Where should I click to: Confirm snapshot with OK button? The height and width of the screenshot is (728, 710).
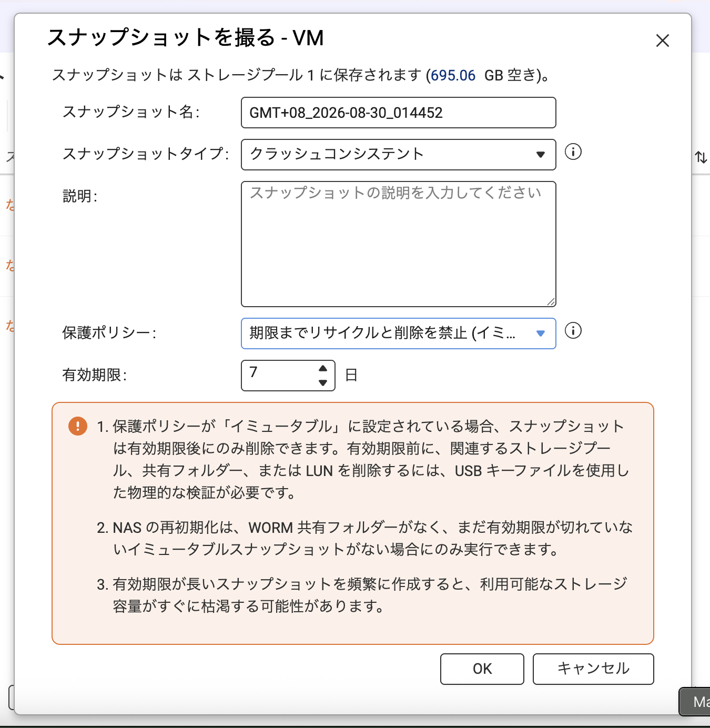(x=482, y=669)
